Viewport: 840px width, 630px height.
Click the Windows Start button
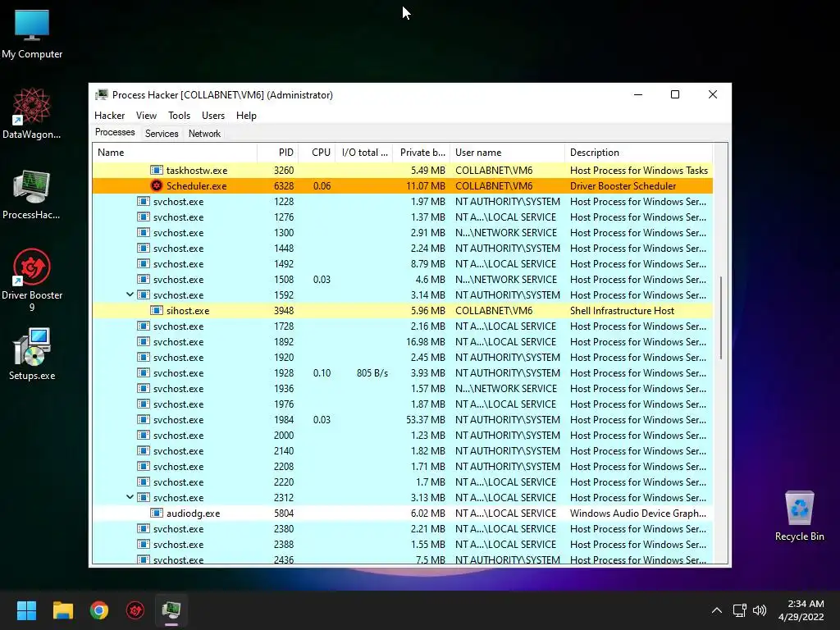point(26,610)
